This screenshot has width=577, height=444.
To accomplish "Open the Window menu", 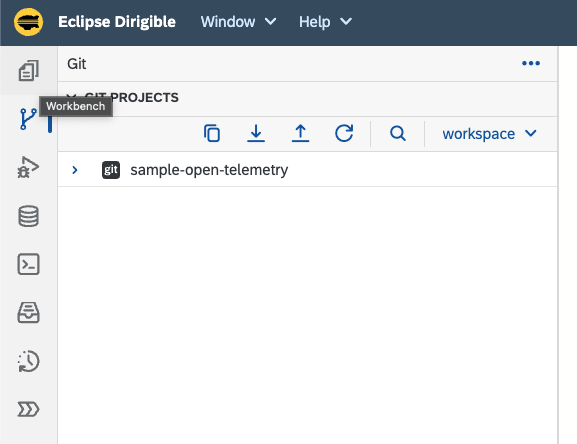I will (x=238, y=22).
